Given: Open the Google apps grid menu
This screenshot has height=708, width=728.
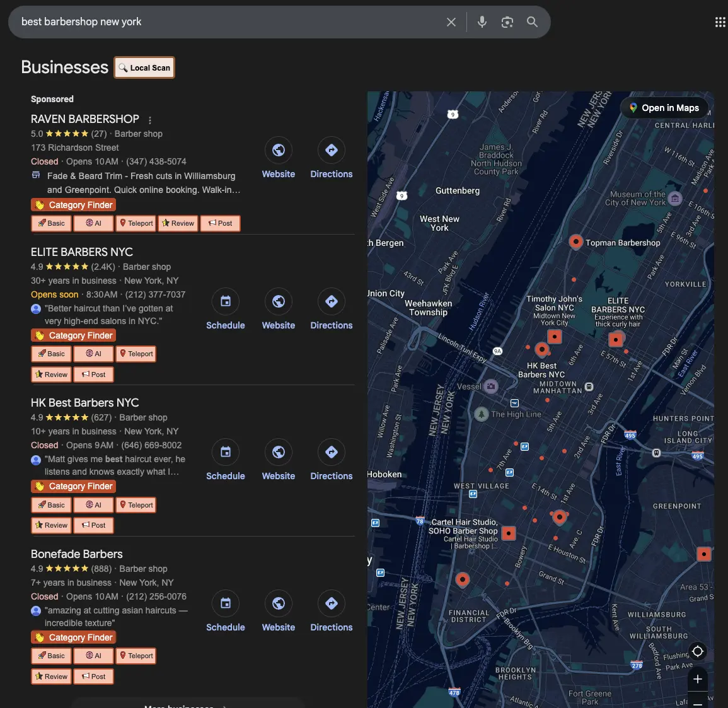Looking at the screenshot, I should pos(719,21).
